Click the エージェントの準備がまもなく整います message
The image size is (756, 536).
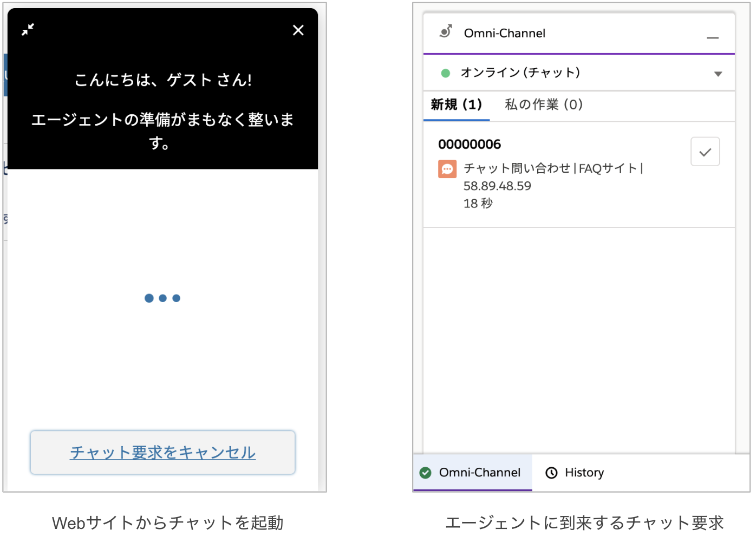pyautogui.click(x=162, y=131)
